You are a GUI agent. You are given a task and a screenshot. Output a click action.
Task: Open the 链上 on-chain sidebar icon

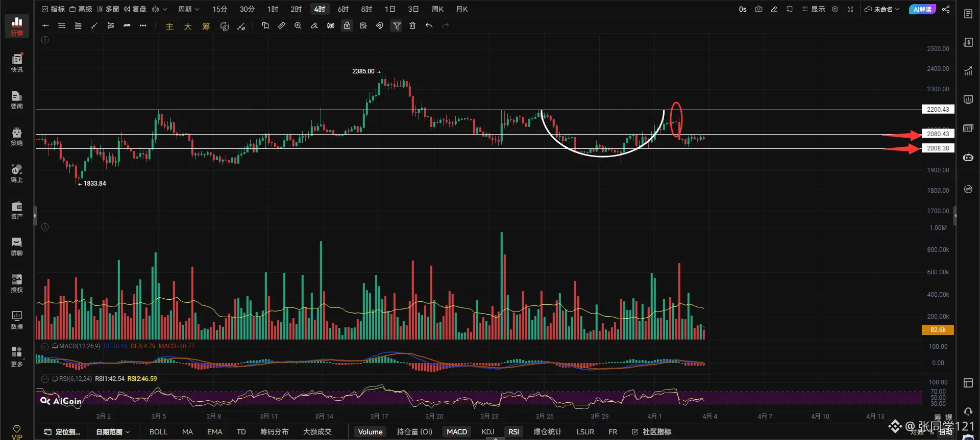17,172
